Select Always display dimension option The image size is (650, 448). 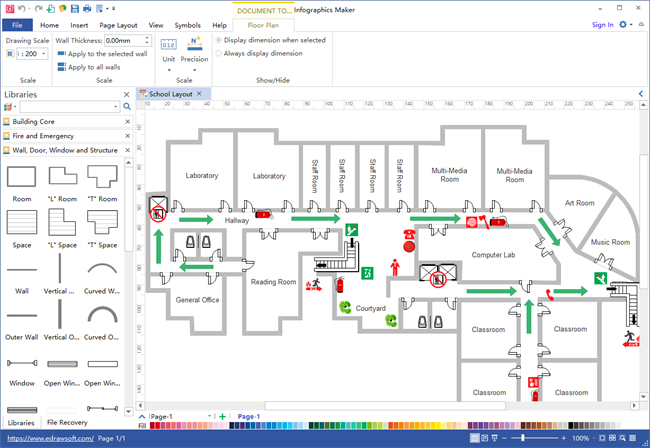click(x=219, y=53)
